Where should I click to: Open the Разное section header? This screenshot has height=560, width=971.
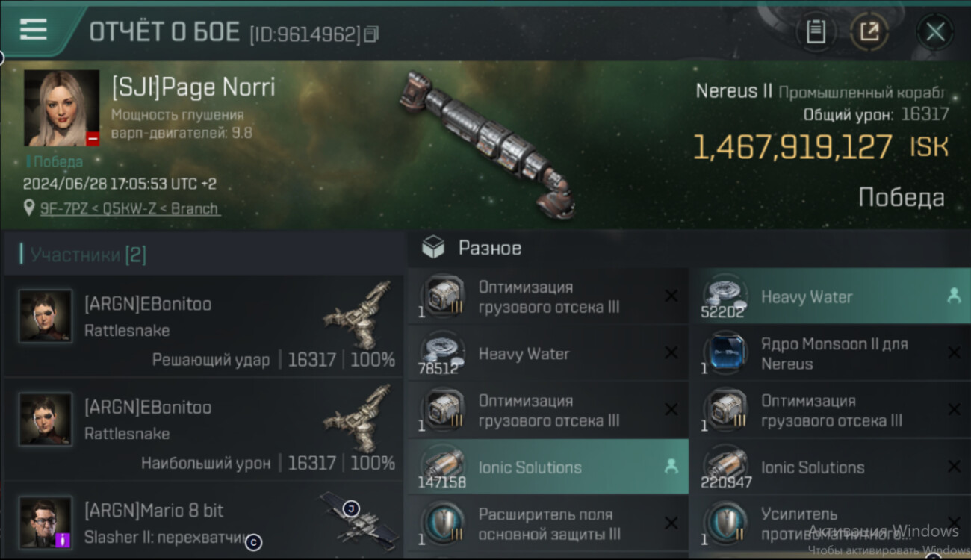point(489,248)
